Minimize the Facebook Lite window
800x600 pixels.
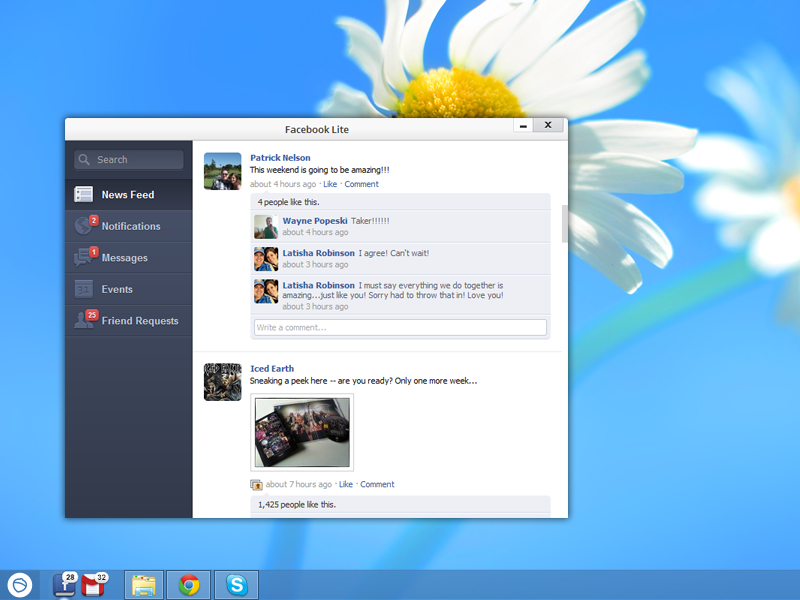(523, 126)
